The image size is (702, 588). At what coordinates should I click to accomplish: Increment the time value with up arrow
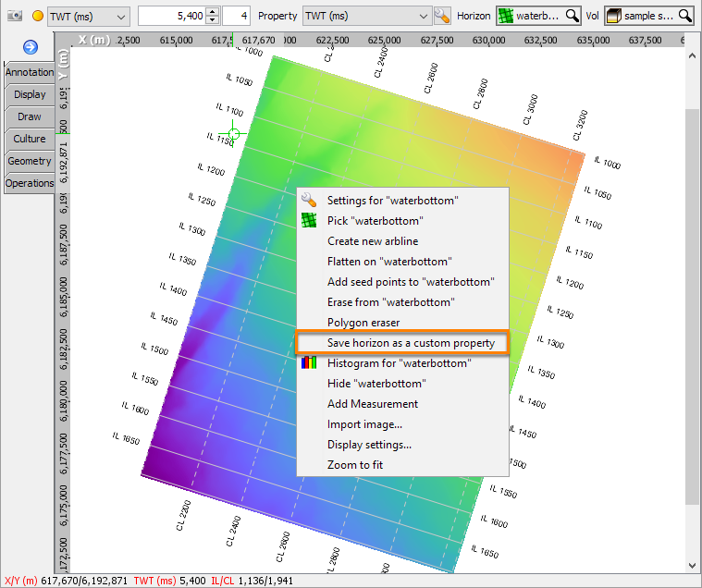coord(214,12)
